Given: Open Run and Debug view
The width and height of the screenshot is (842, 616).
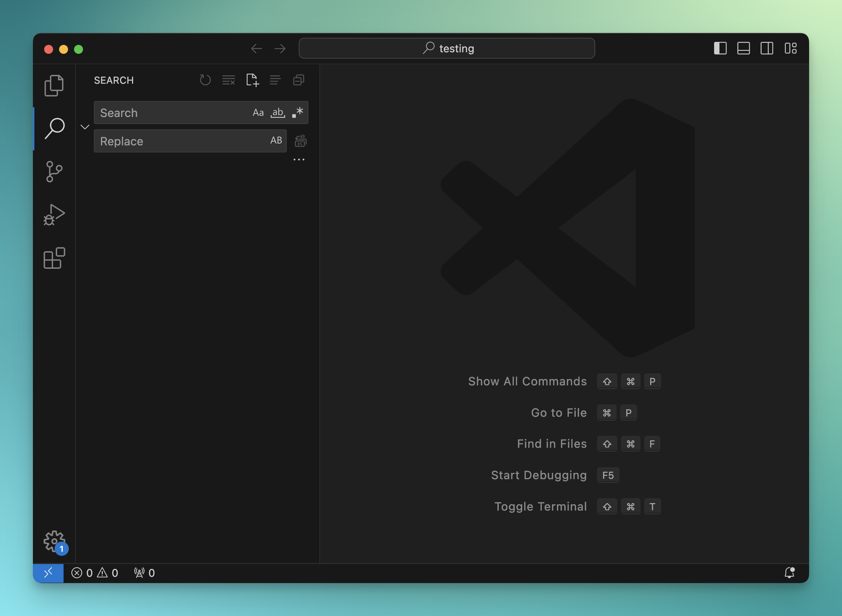Looking at the screenshot, I should 54,215.
